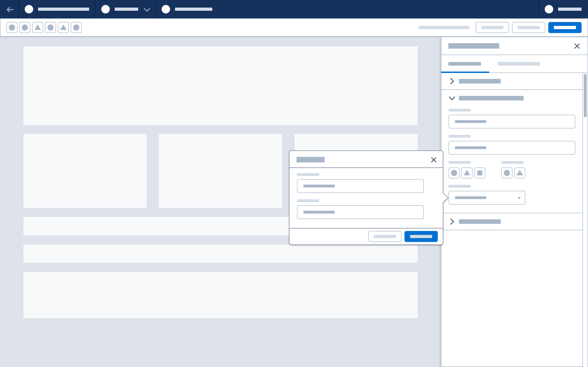This screenshot has height=367, width=588.
Task: Open the dropdown selector in the right panel
Action: click(486, 197)
